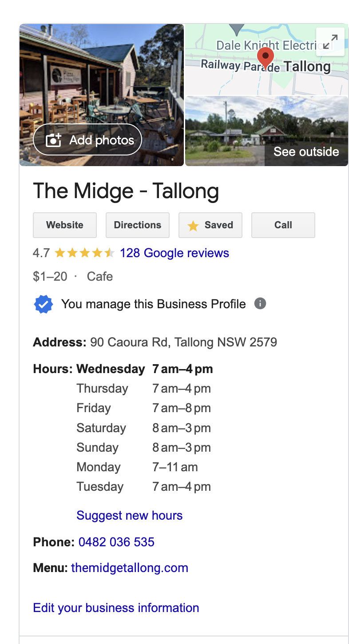Open themidgetallong.com menu link

tap(129, 568)
